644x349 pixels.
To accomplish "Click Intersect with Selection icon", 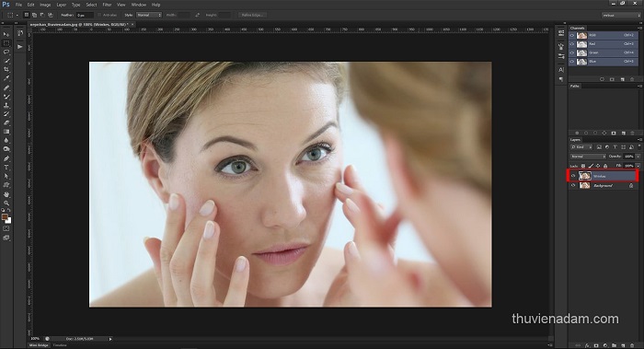I will (x=50, y=15).
